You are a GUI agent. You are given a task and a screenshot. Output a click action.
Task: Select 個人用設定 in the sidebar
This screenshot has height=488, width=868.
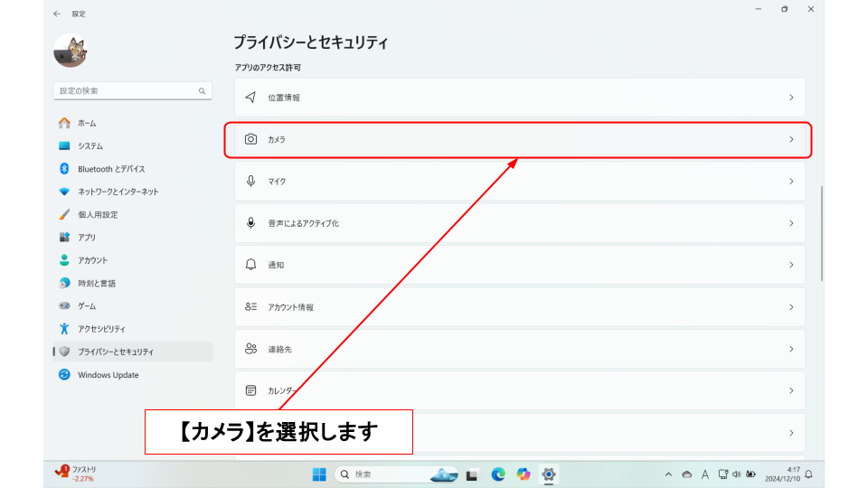(98, 215)
